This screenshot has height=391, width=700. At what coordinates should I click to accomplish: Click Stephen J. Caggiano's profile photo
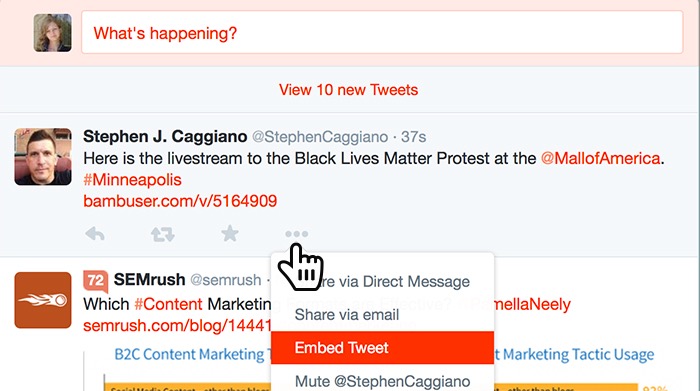[x=43, y=157]
